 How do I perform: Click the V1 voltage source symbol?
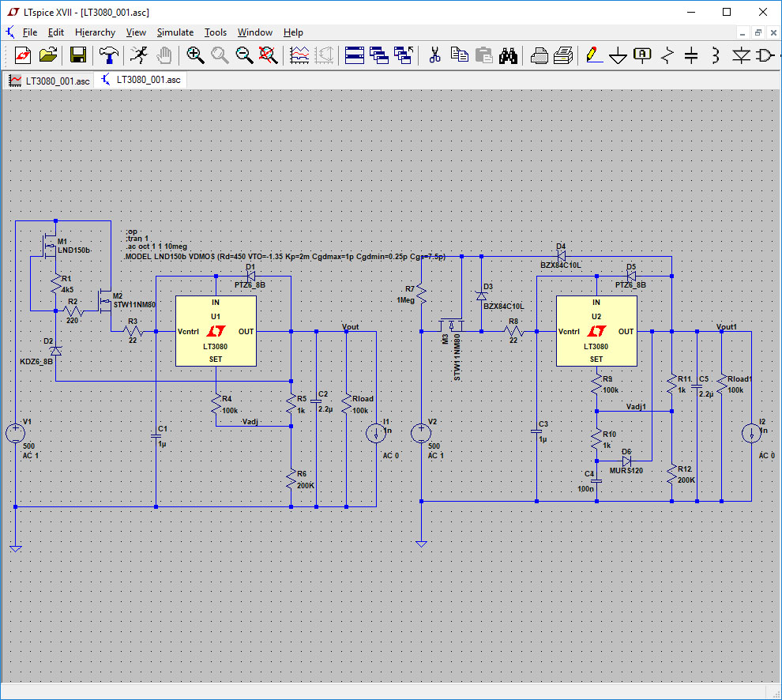16,433
